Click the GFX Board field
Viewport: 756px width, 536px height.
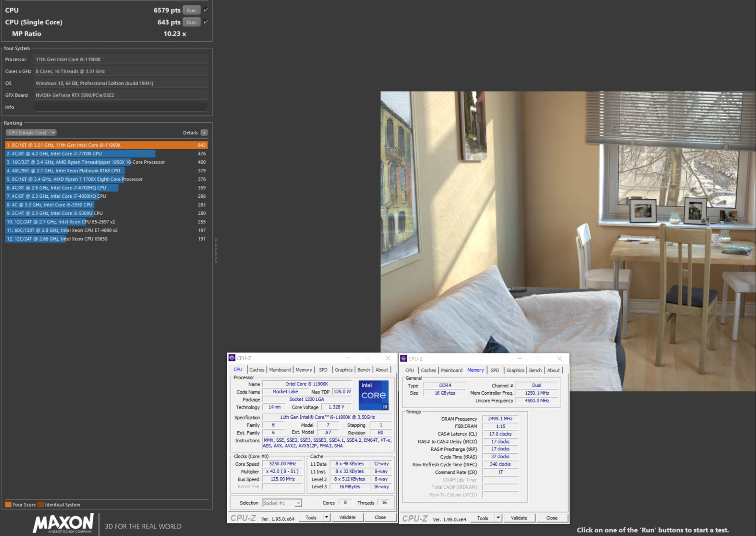pyautogui.click(x=121, y=95)
